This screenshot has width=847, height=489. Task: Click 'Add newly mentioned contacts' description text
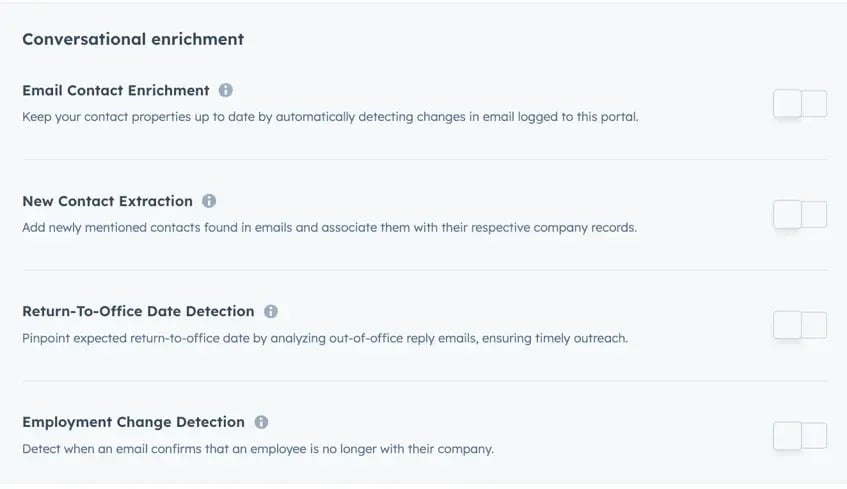[329, 228]
